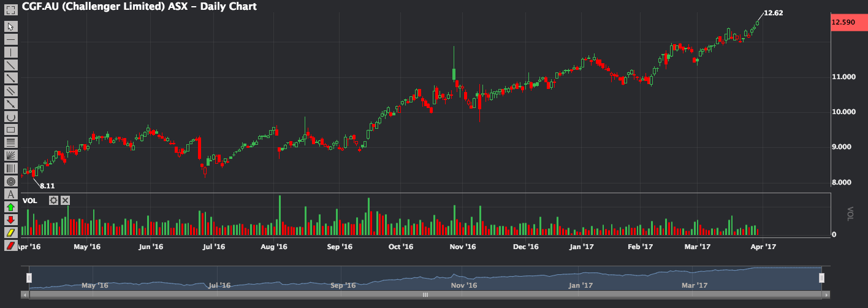The height and width of the screenshot is (308, 868).
Task: Click the 8.11 low price label
Action: (x=47, y=185)
